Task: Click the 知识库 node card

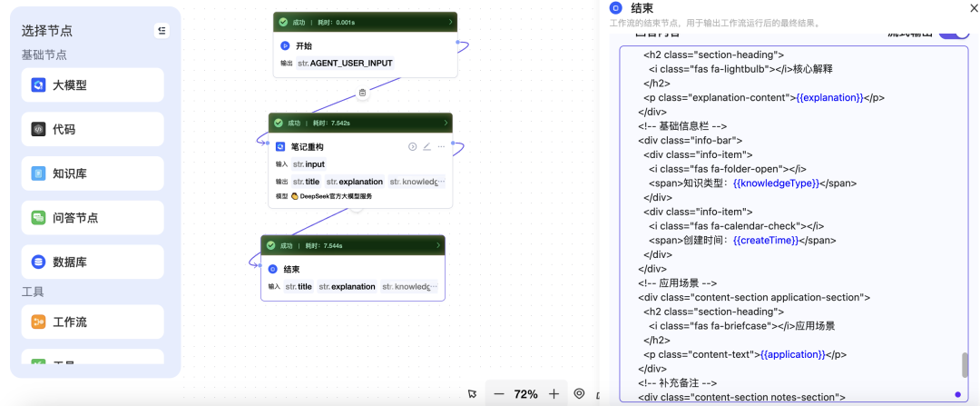Action: click(93, 173)
